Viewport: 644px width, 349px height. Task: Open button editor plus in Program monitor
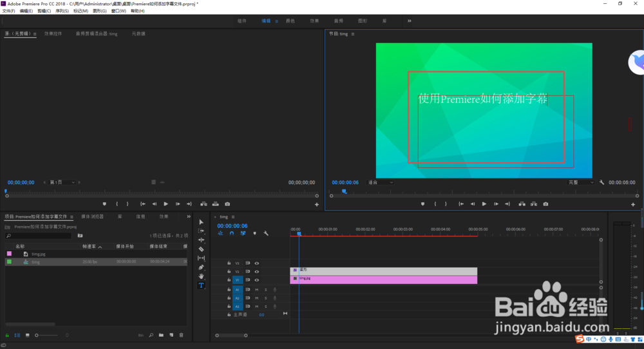(x=633, y=205)
